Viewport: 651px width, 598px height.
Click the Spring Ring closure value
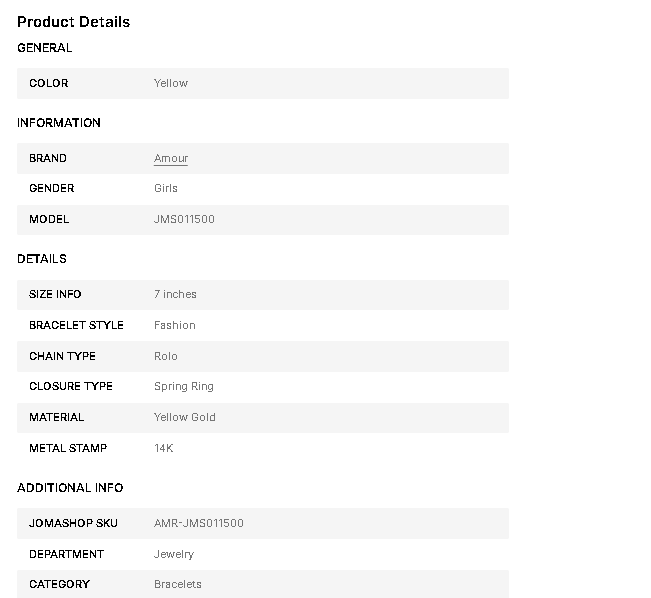pyautogui.click(x=184, y=386)
